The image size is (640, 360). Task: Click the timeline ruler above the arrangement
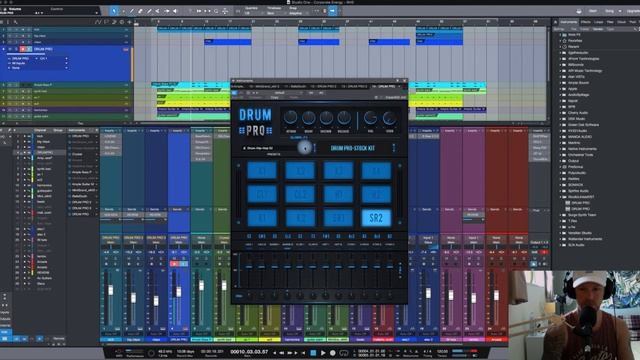point(341,22)
